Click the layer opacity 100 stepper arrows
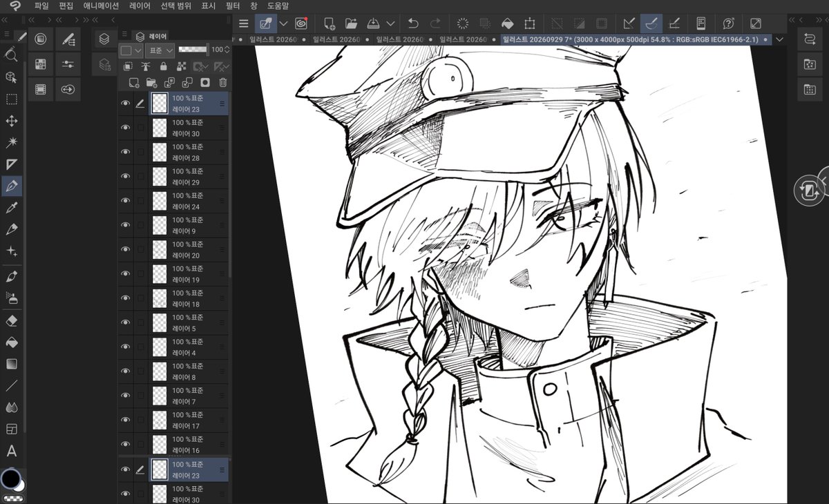Screen dimensions: 829x504 point(227,50)
